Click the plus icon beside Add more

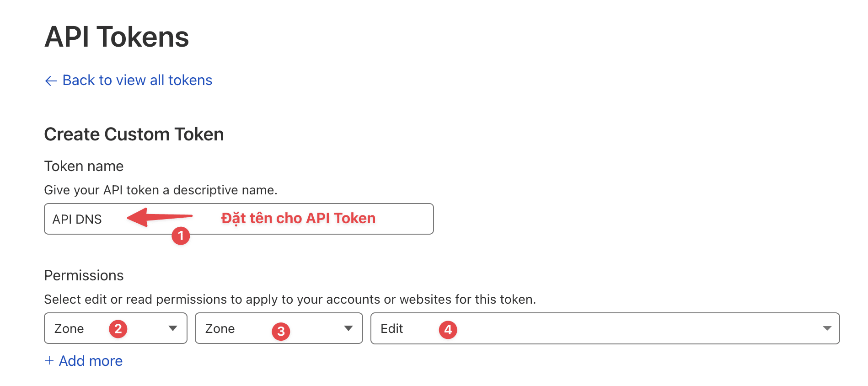pyautogui.click(x=49, y=361)
